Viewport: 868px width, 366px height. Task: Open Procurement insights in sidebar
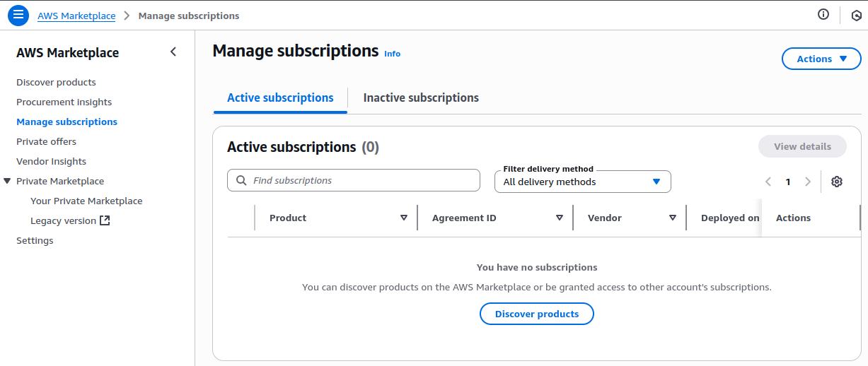(64, 102)
